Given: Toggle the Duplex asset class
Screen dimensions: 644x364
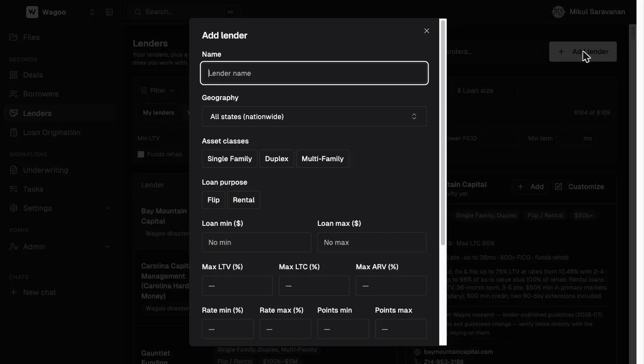Looking at the screenshot, I should click(276, 159).
